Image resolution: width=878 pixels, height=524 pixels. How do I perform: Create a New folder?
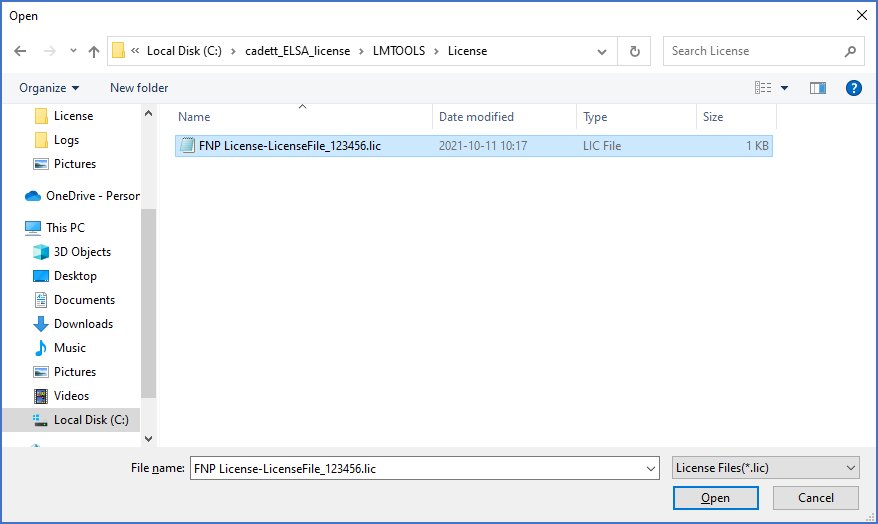(139, 88)
